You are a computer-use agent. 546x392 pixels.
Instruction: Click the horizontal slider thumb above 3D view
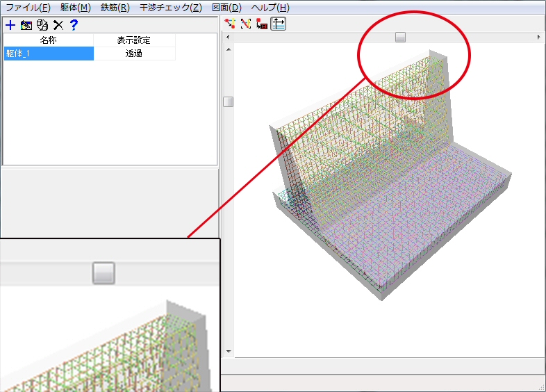click(400, 37)
